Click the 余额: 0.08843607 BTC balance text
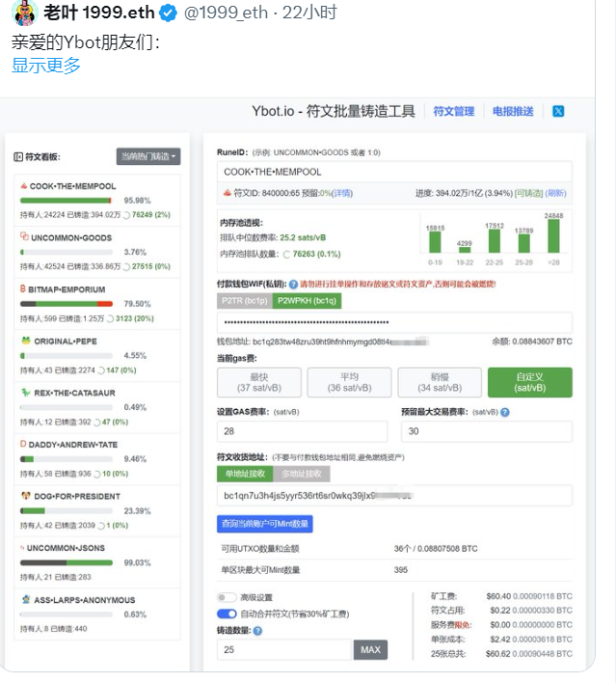This screenshot has width=616, height=683. click(x=532, y=341)
